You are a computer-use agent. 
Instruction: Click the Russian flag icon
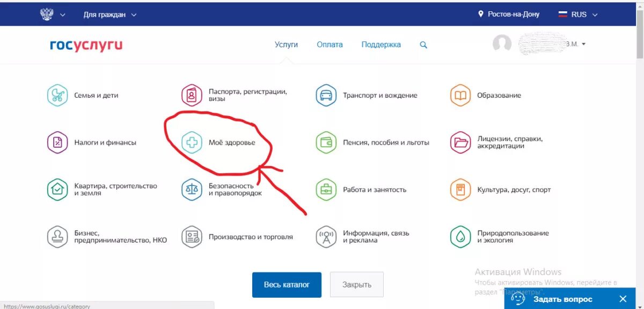click(563, 15)
